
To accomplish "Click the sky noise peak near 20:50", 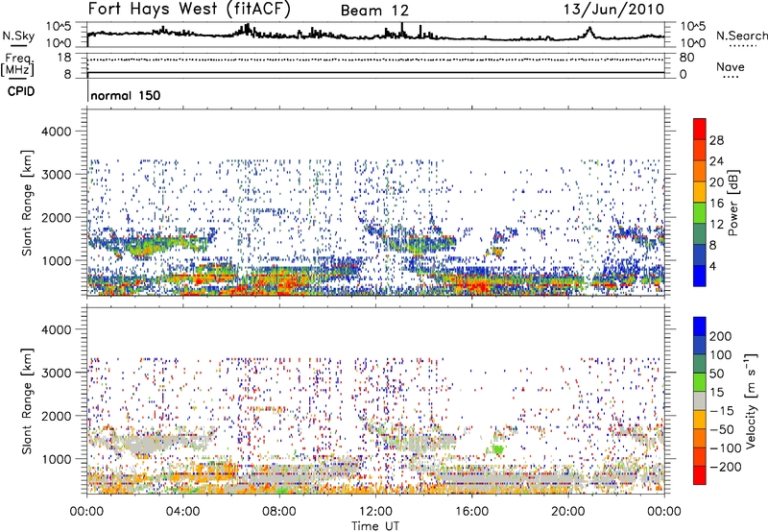I will point(589,30).
